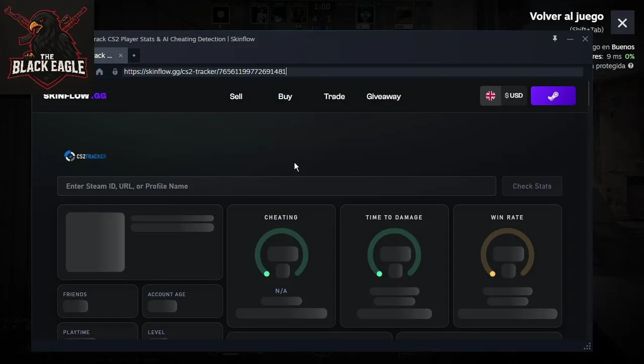Minimize the overlay browser window
The width and height of the screenshot is (644, 364).
(x=570, y=39)
